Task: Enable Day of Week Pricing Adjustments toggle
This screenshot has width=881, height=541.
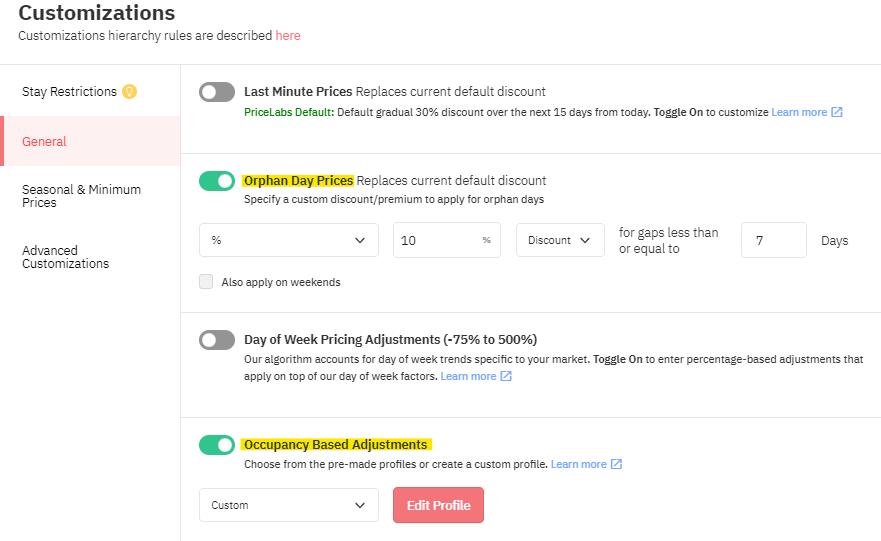Action: 217,340
